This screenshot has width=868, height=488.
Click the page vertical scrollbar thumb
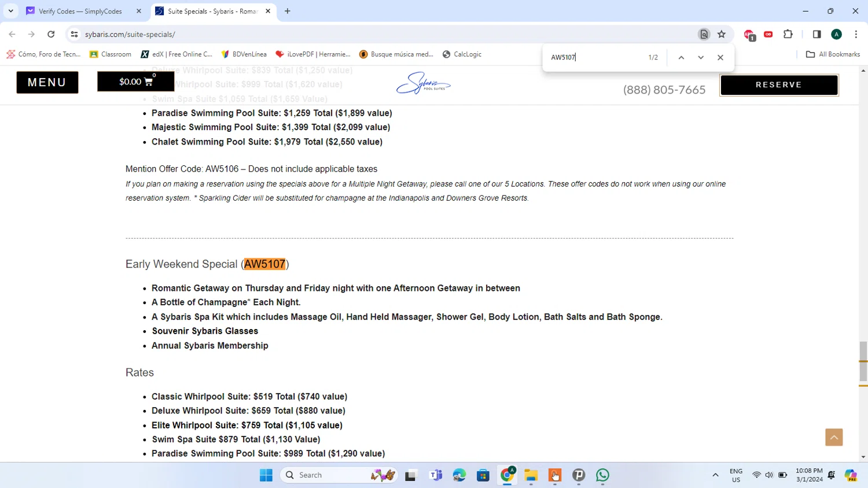point(863,362)
